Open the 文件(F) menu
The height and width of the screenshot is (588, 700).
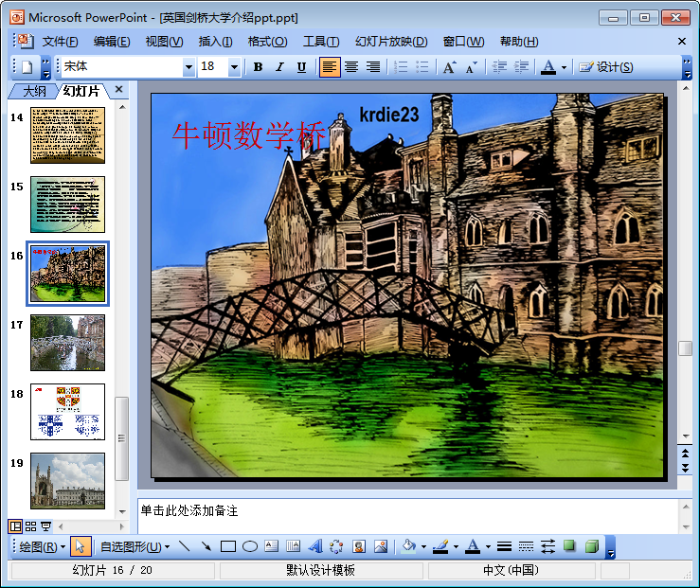coord(60,42)
